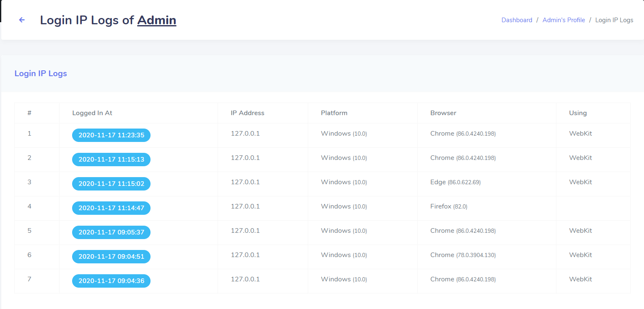Click the Logged In At column header
The width and height of the screenshot is (644, 309).
tap(92, 113)
